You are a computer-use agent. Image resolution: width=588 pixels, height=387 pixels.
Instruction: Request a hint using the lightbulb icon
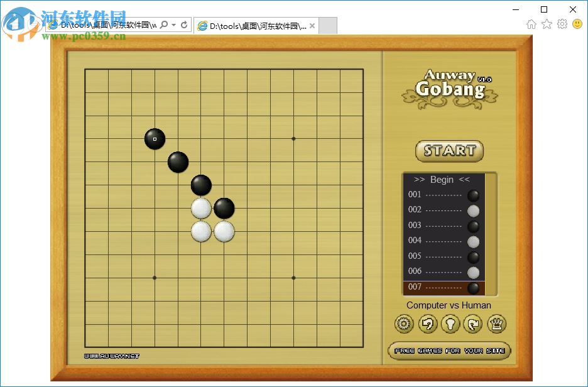(450, 324)
